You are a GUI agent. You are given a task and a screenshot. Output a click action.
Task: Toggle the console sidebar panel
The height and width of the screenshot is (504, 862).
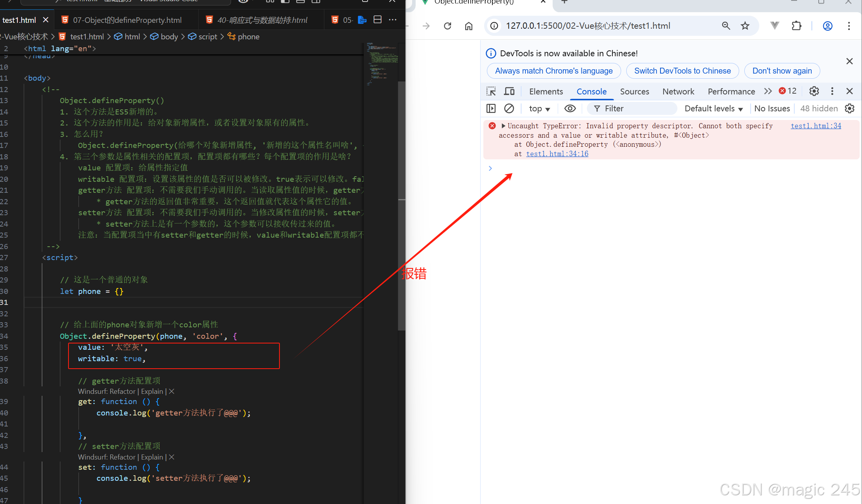(x=491, y=108)
